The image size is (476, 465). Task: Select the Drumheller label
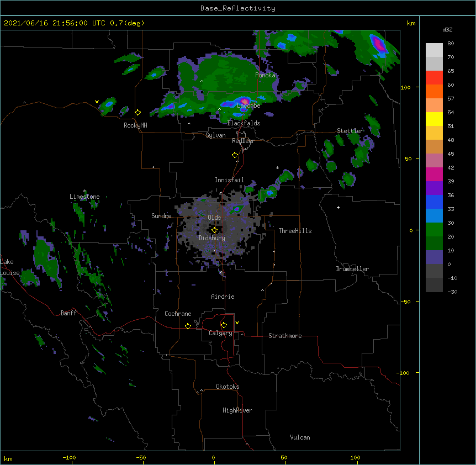pos(352,269)
